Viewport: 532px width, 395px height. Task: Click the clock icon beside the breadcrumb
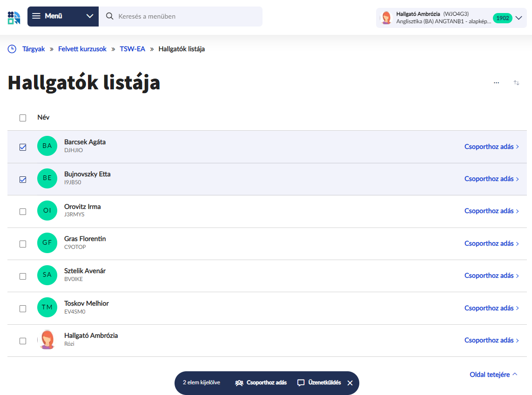pyautogui.click(x=12, y=49)
